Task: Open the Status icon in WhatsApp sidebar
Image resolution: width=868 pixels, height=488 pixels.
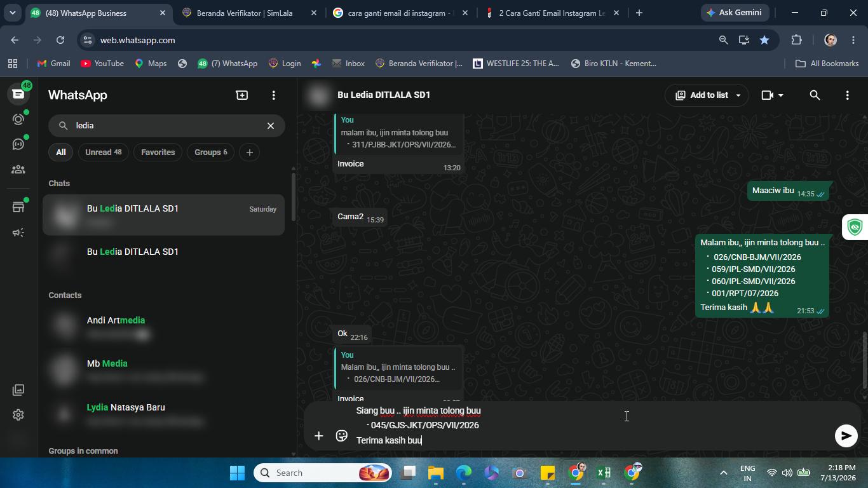Action: coord(18,119)
